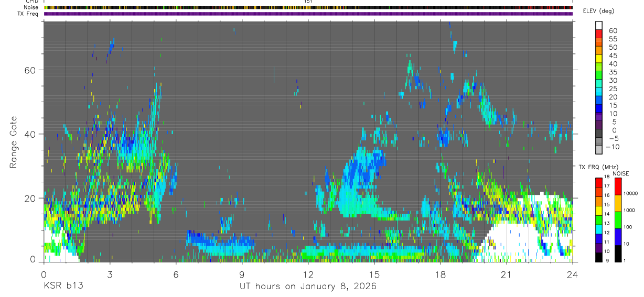Click the 'TX Freq' strip row label
The width and height of the screenshot is (644, 297).
click(29, 14)
